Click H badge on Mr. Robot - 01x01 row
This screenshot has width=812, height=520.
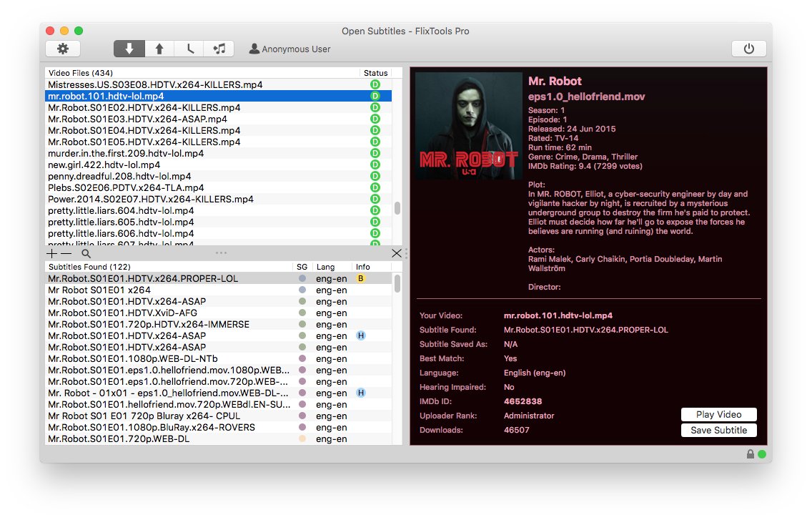coord(361,393)
